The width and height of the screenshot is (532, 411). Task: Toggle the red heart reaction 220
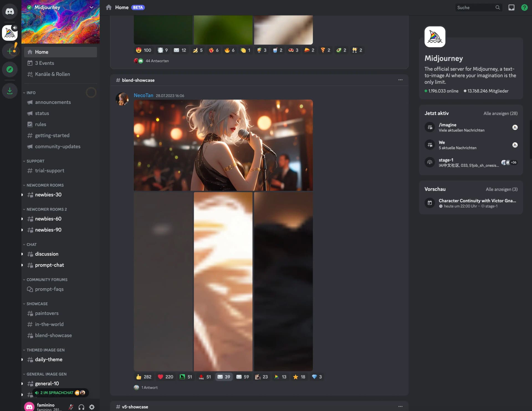[x=165, y=377]
